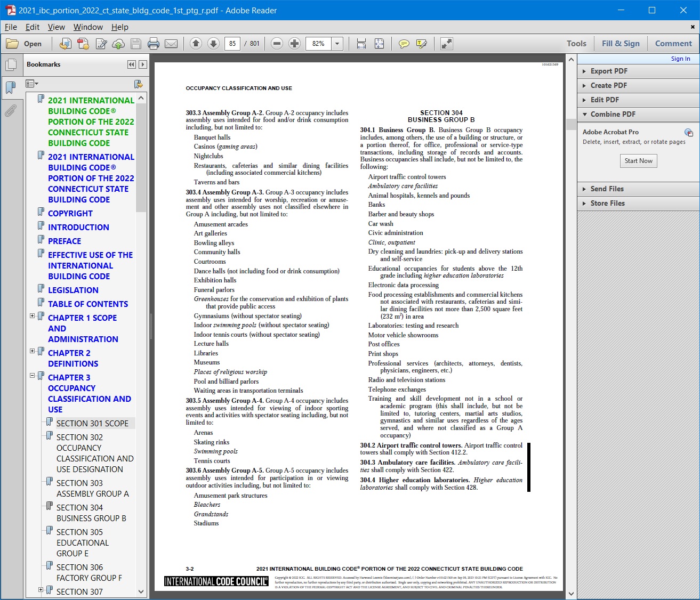This screenshot has height=600, width=700.
Task: Click the email envelope icon
Action: (171, 44)
